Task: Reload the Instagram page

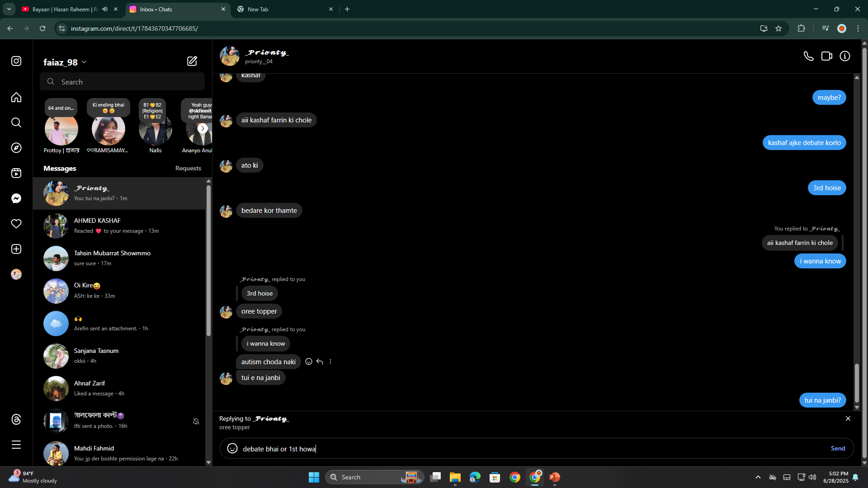Action: pyautogui.click(x=42, y=28)
